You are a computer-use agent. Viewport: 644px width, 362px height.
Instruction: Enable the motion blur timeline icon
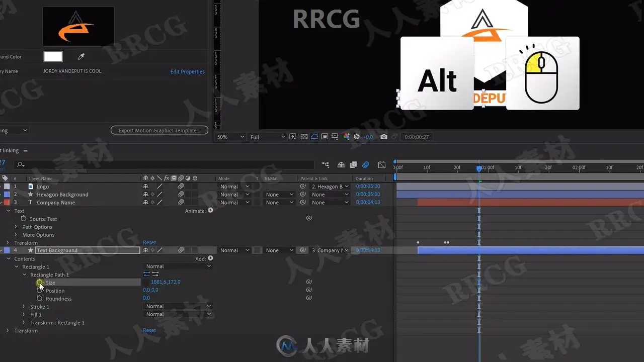[366, 164]
